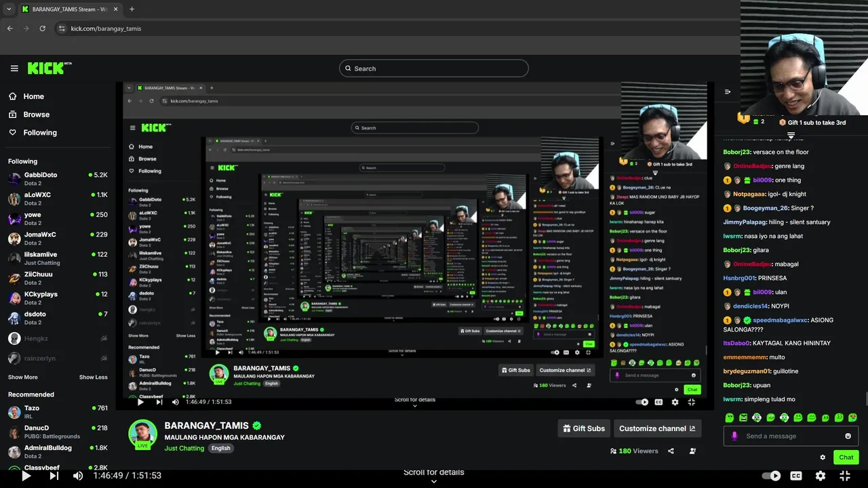This screenshot has width=868, height=488.
Task: Click verified badge next to BARANGAY_TAMIS title
Action: pyautogui.click(x=257, y=426)
